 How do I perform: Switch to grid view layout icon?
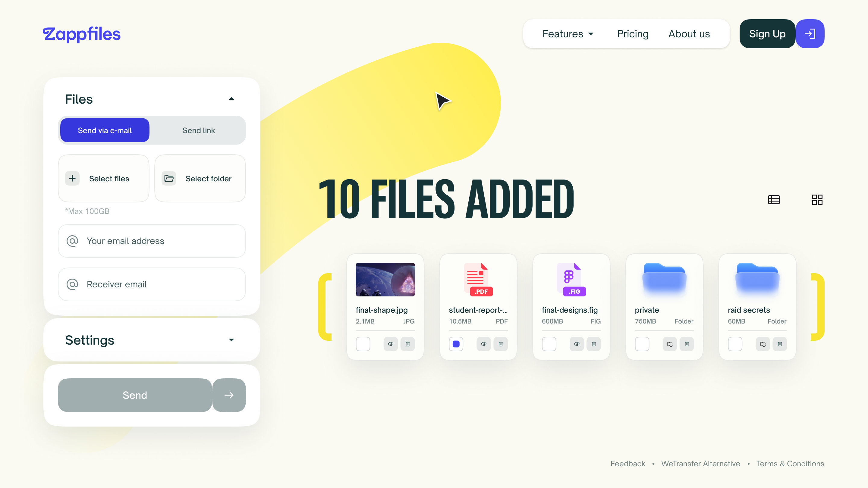[x=817, y=200]
